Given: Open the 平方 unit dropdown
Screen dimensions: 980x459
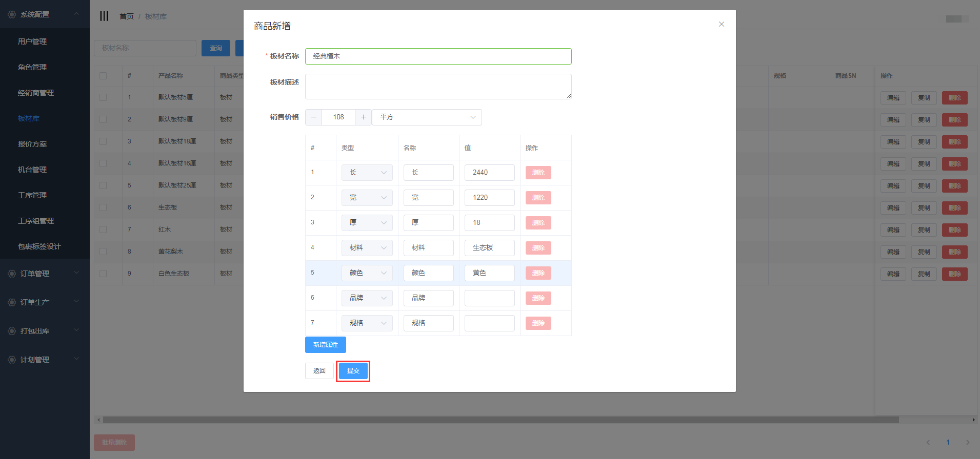Looking at the screenshot, I should tap(427, 117).
